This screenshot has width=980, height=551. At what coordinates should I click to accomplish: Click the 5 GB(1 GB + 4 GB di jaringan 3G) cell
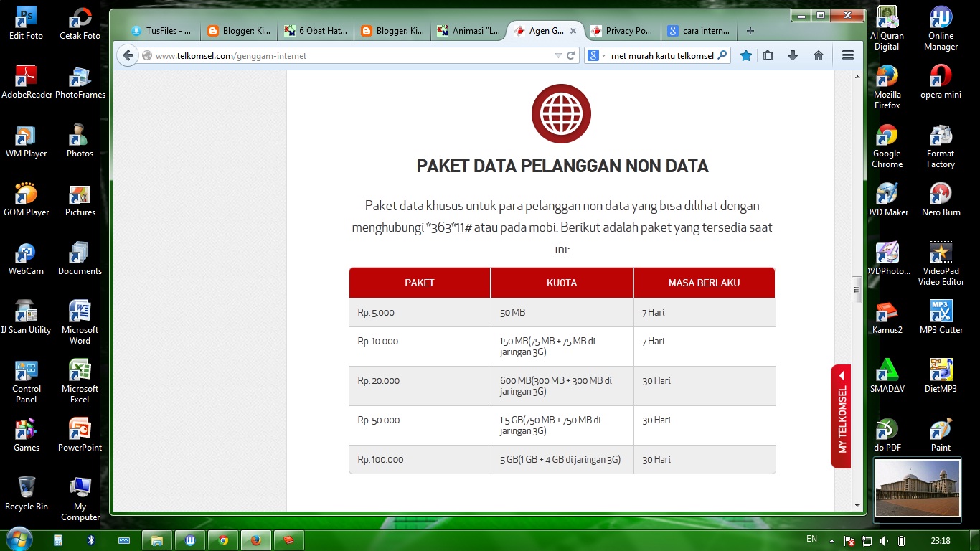coord(562,459)
